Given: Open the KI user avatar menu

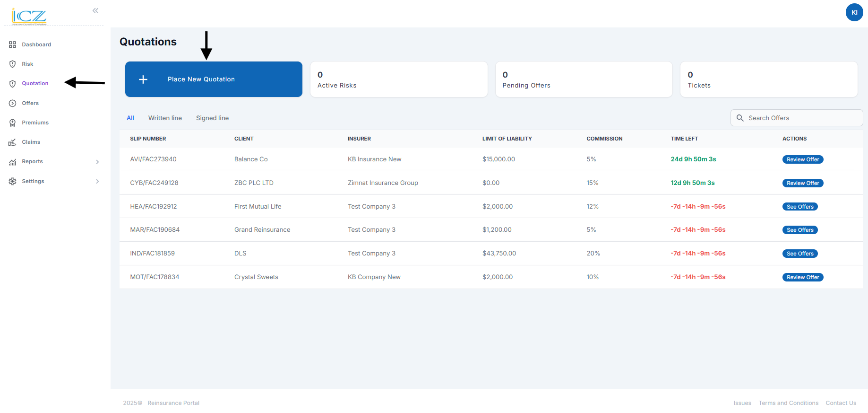Looking at the screenshot, I should pos(854,12).
